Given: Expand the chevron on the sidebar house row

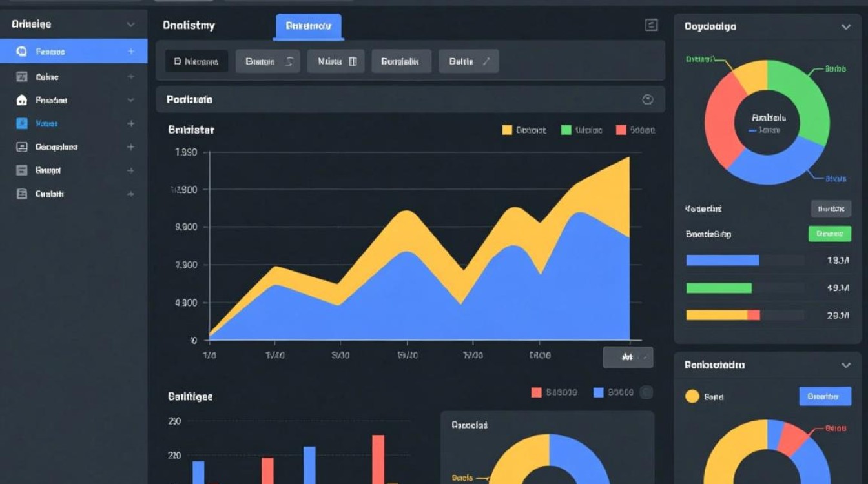Looking at the screenshot, I should point(130,101).
